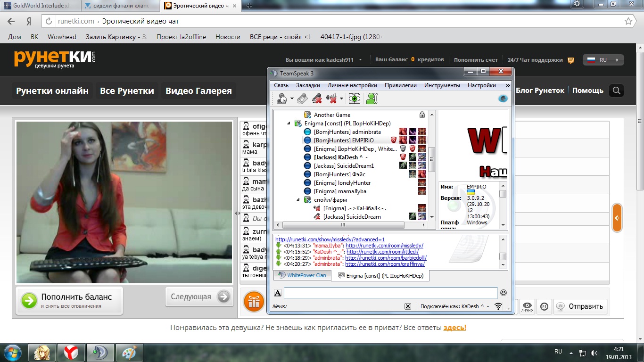Click the text format 'A' icon in TeamSpeak

(278, 293)
